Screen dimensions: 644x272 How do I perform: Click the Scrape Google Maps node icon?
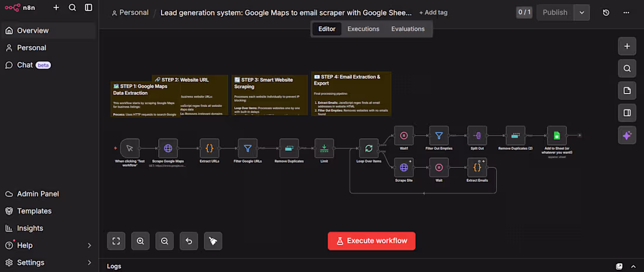[169, 149]
